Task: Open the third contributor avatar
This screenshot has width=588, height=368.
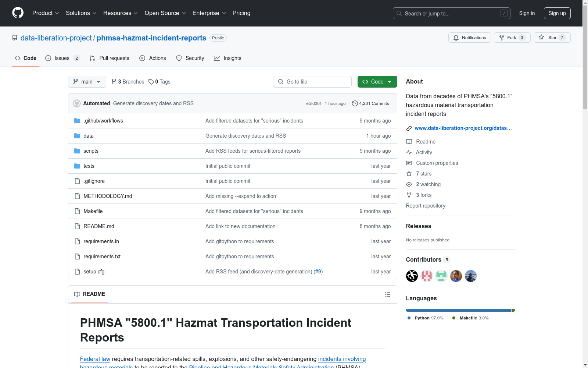Action: [441, 276]
